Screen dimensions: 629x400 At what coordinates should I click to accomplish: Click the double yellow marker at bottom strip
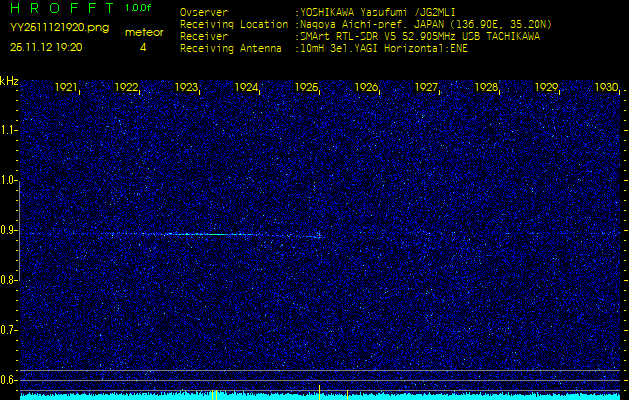214,395
